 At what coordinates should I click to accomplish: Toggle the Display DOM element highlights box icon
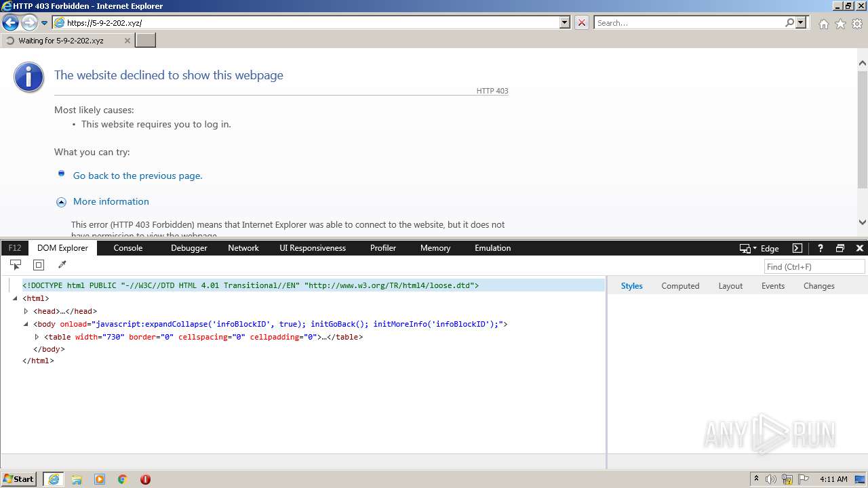(39, 265)
